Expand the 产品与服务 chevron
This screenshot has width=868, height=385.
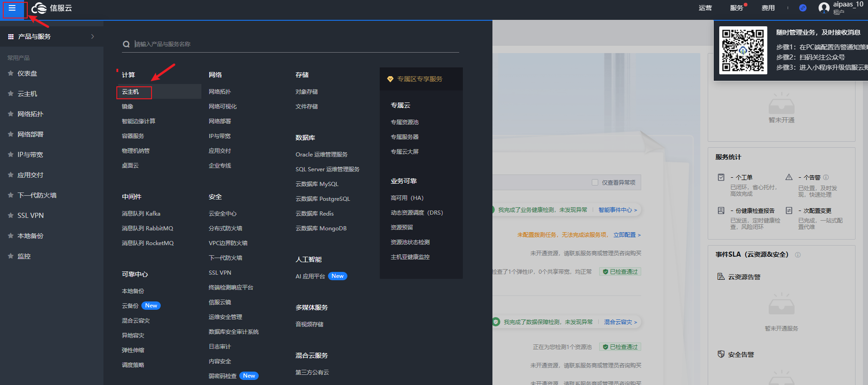[x=93, y=36]
